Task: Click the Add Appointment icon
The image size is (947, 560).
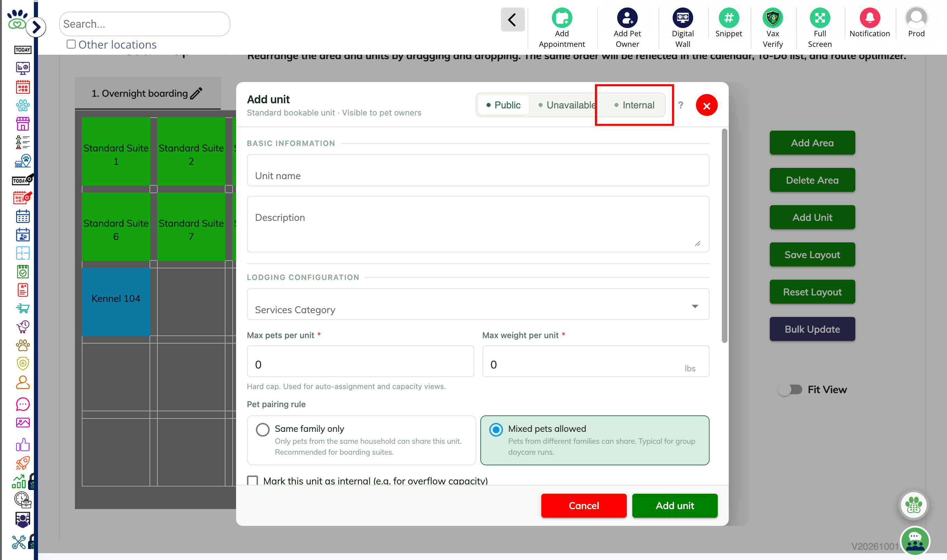Action: coord(561,18)
